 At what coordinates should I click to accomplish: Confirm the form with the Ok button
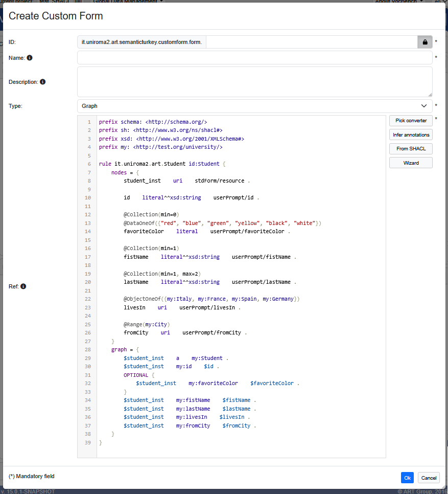tap(407, 478)
